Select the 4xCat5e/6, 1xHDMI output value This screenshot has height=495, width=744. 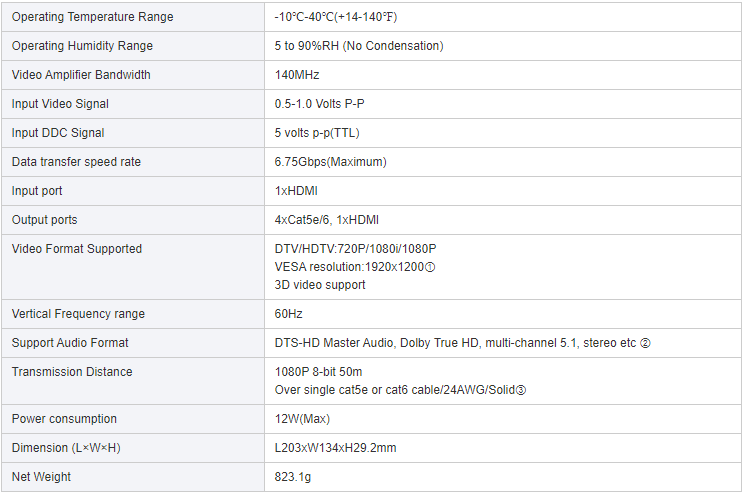pos(326,220)
